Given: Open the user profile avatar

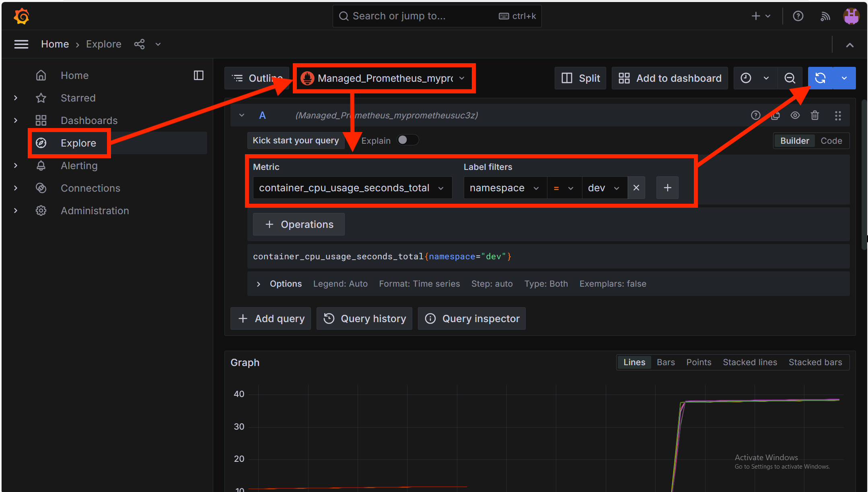Looking at the screenshot, I should (851, 16).
